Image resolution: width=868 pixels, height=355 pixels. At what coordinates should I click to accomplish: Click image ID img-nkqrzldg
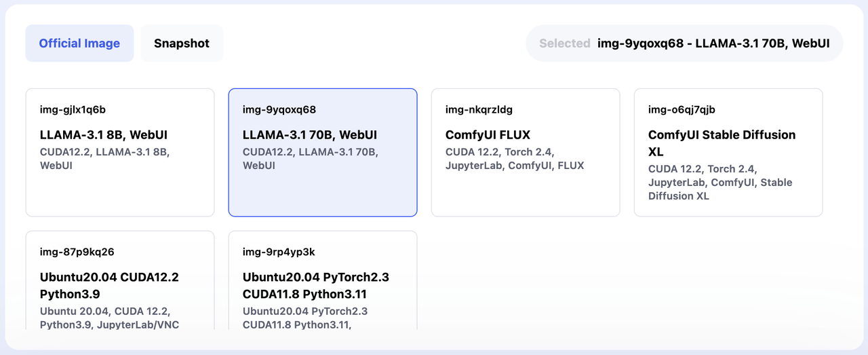click(x=479, y=109)
